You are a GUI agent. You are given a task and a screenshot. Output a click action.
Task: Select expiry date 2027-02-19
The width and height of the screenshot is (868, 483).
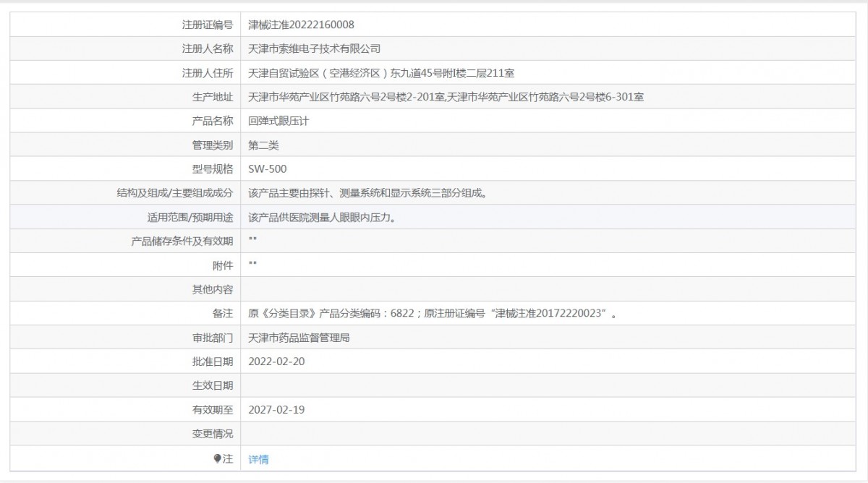(x=276, y=410)
